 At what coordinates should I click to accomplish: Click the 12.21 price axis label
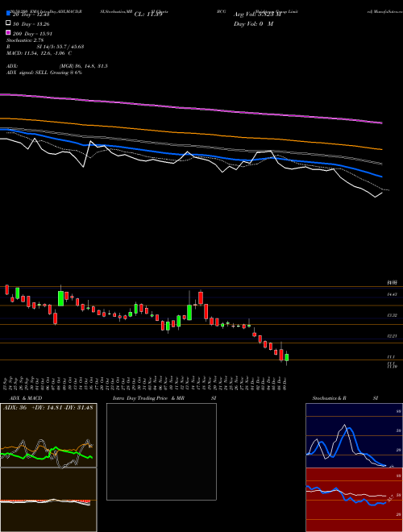click(393, 336)
